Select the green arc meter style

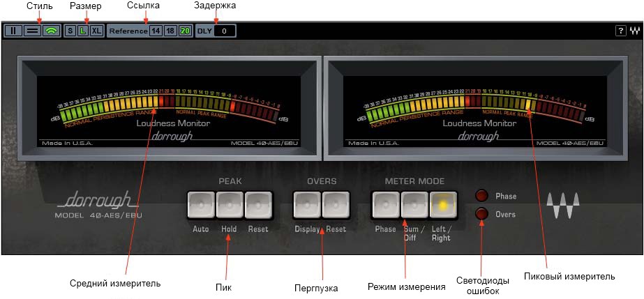[50, 31]
